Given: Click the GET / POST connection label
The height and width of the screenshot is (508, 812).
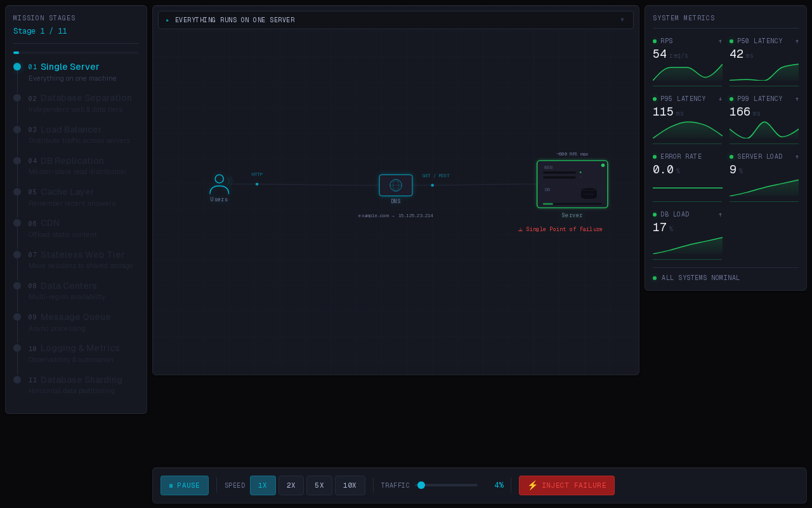Looking at the screenshot, I should coord(436,175).
